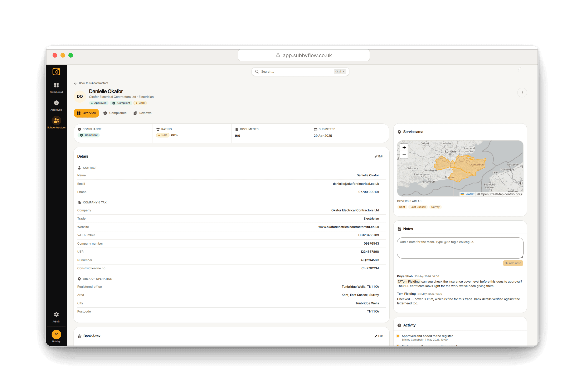The width and height of the screenshot is (584, 392).
Task: Zoom in on the service area map
Action: point(404,147)
